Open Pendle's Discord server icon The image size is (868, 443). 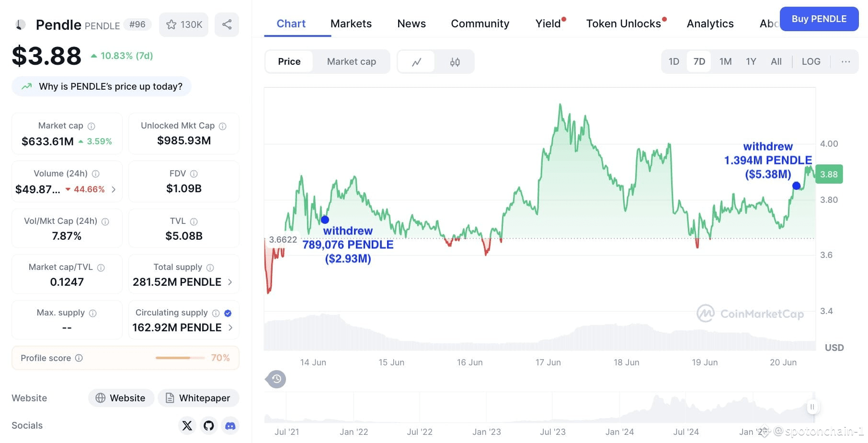(230, 426)
